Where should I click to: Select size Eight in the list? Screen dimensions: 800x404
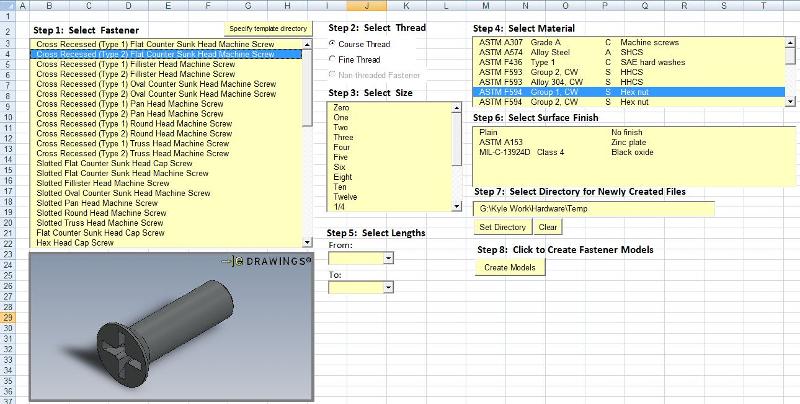tap(390, 177)
